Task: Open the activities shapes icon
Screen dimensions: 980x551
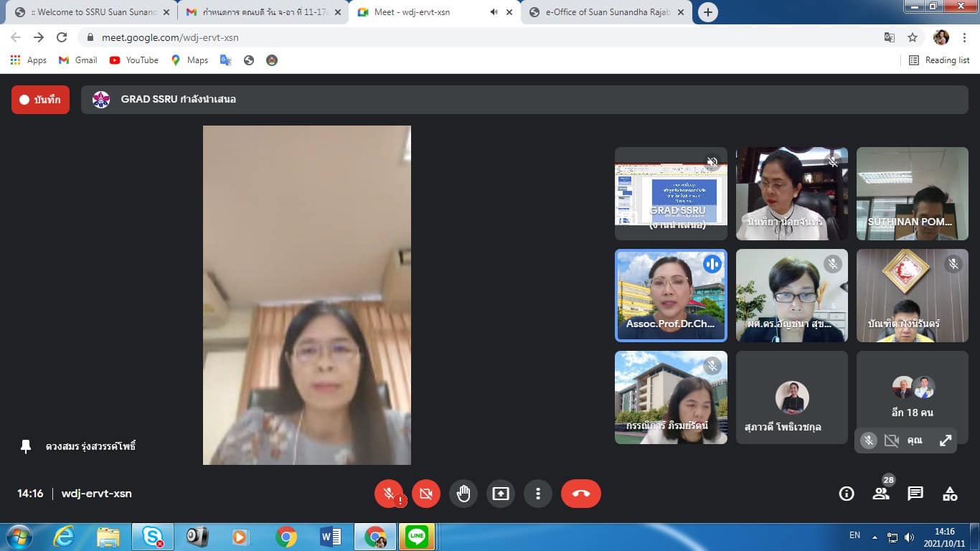Action: [x=950, y=494]
